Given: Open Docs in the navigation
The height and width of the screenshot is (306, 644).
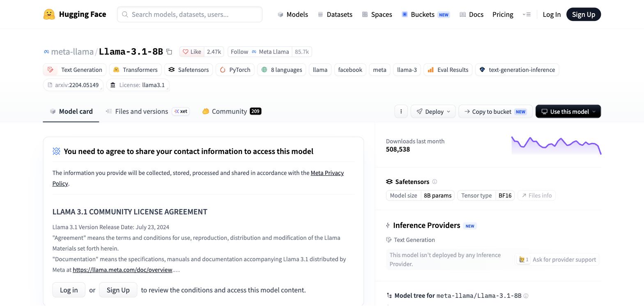Looking at the screenshot, I should [x=471, y=14].
